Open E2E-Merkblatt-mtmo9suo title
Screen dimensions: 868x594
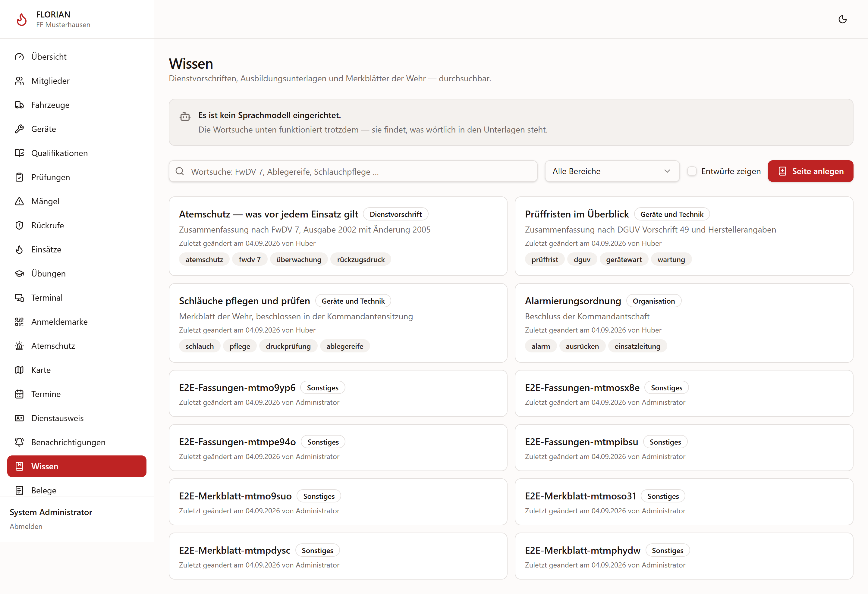pos(235,496)
